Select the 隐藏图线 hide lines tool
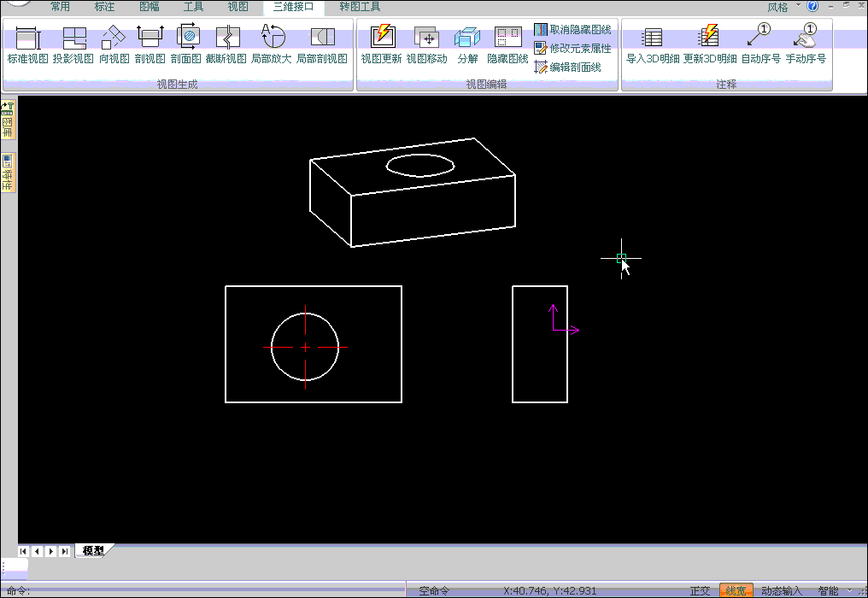868x598 pixels. pos(507,44)
